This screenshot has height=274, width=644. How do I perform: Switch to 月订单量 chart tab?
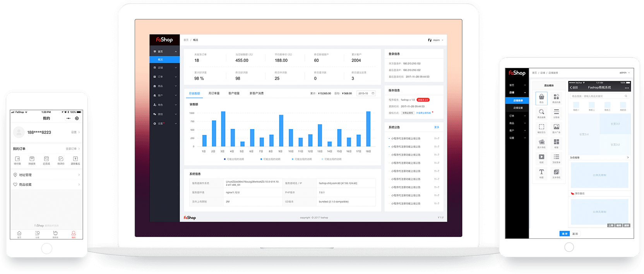214,93
